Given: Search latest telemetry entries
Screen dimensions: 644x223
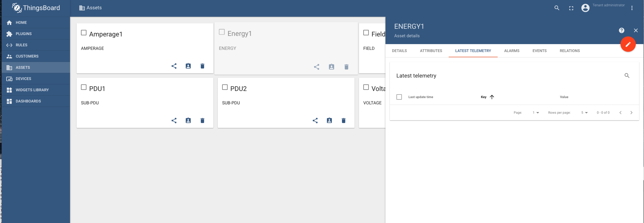Looking at the screenshot, I should (627, 75).
